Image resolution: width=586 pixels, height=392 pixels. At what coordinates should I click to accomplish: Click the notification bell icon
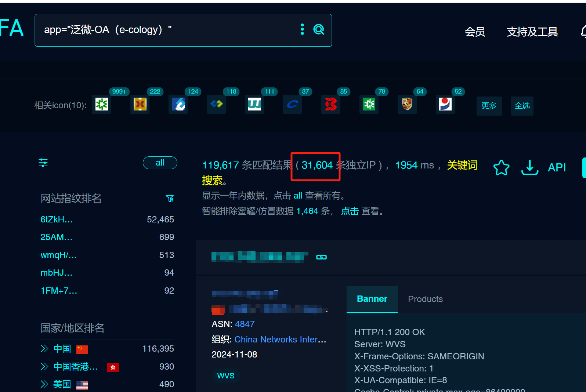(x=583, y=32)
